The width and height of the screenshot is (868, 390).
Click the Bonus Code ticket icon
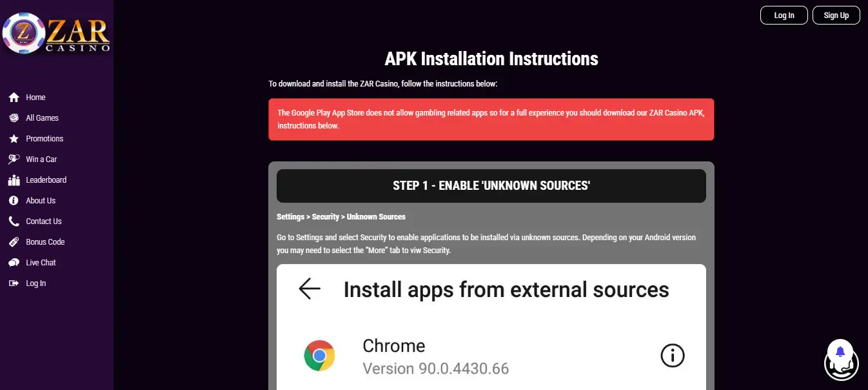(x=14, y=242)
